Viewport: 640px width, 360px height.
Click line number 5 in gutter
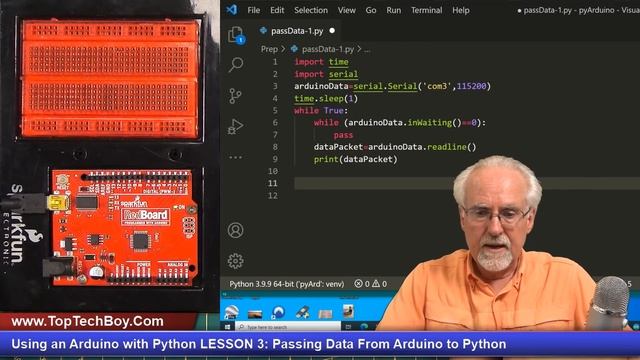point(275,110)
